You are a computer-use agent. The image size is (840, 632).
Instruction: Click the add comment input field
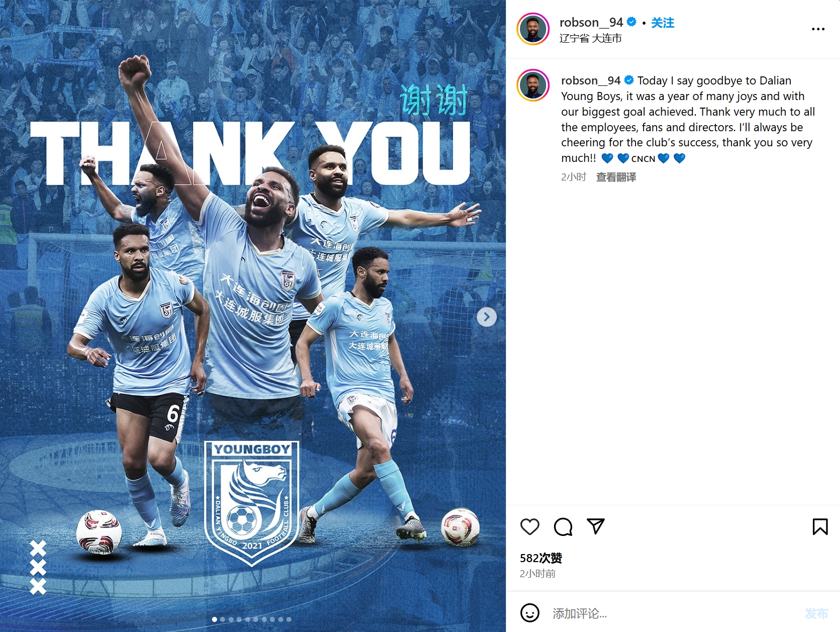point(673,613)
